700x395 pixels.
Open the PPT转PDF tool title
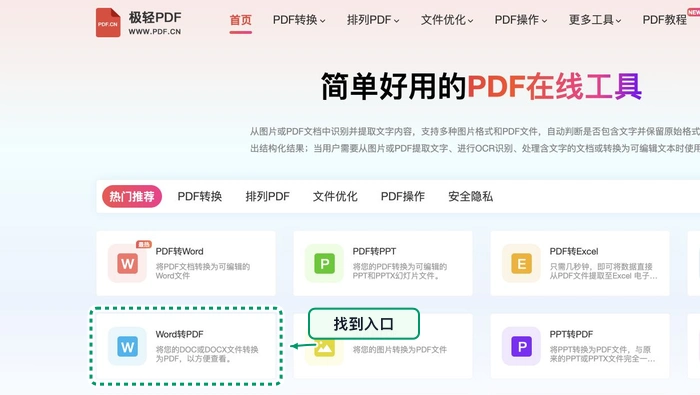(x=571, y=334)
